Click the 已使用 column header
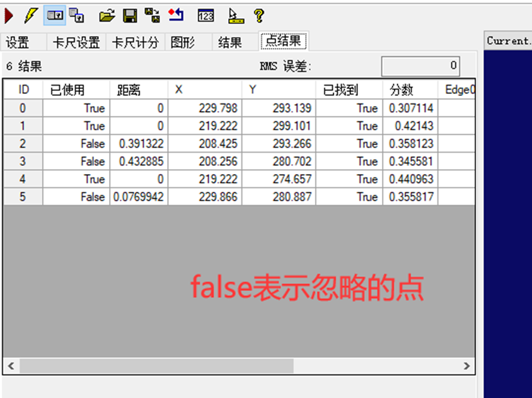Image resolution: width=532 pixels, height=398 pixels. click(x=76, y=90)
